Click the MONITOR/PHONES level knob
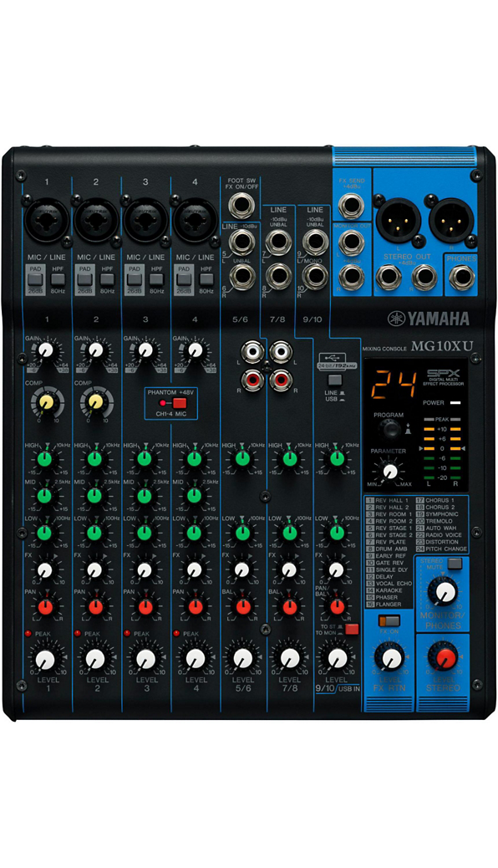 pos(445,592)
